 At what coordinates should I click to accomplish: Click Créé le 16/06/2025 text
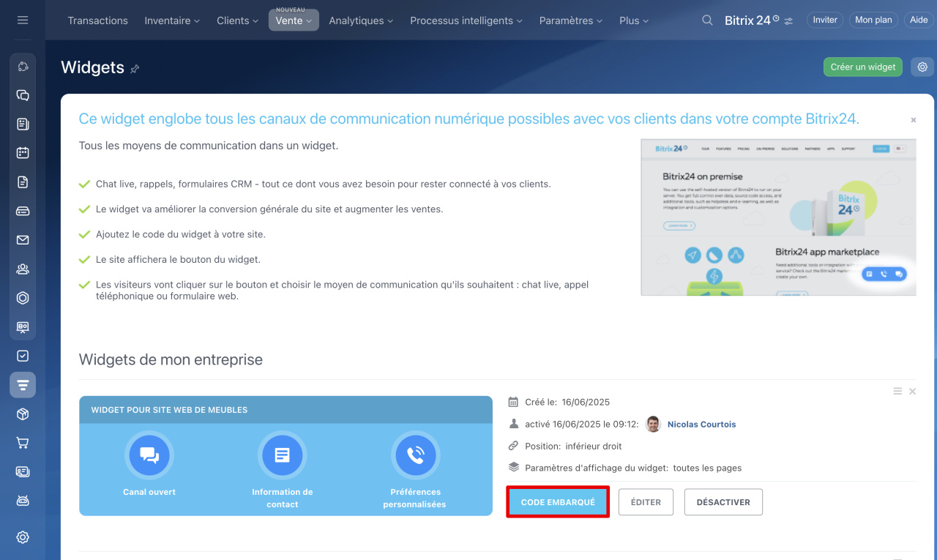(x=567, y=402)
